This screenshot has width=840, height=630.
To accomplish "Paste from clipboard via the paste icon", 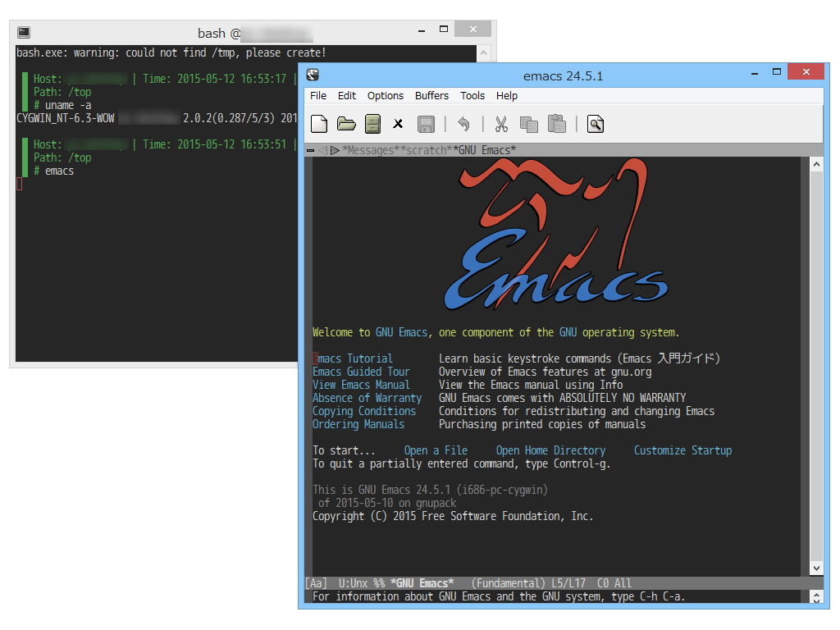I will [555, 123].
